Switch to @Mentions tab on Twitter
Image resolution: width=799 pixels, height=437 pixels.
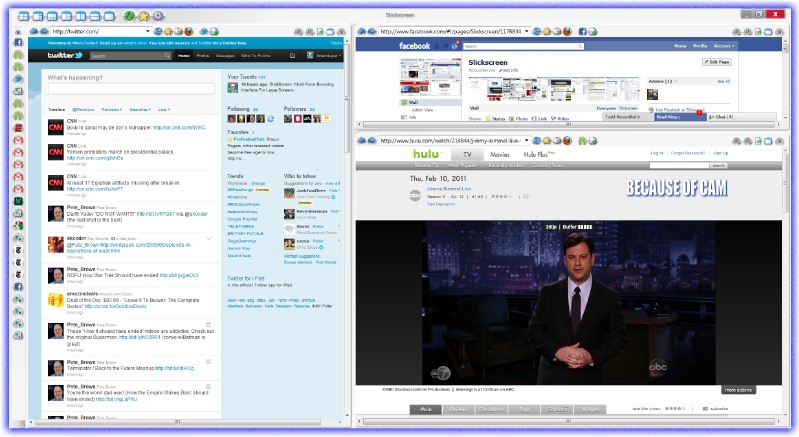tap(83, 110)
